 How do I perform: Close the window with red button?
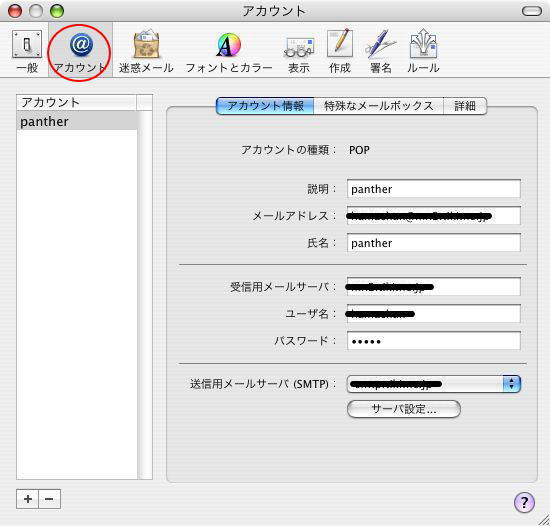(x=15, y=11)
